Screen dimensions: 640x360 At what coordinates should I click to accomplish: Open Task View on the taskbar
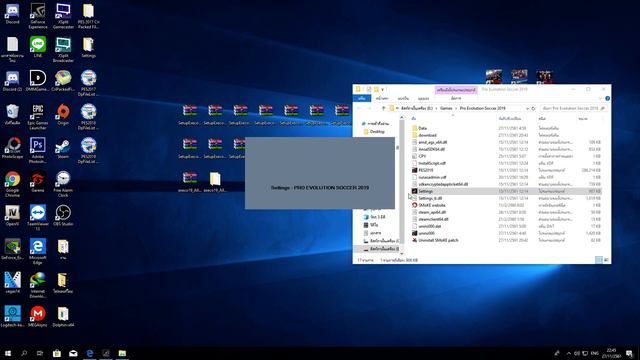pos(40,353)
